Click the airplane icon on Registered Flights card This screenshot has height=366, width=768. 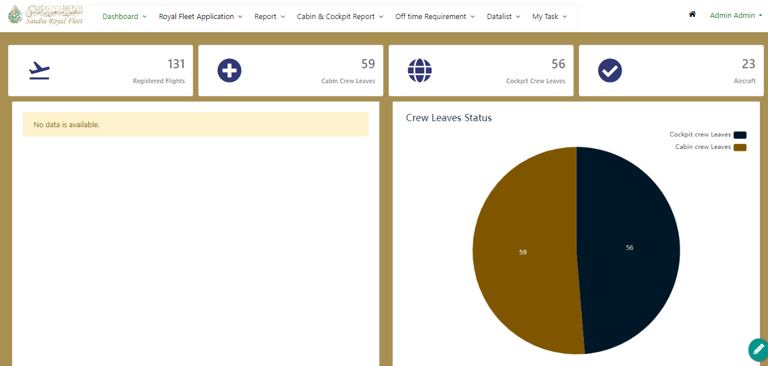(39, 71)
